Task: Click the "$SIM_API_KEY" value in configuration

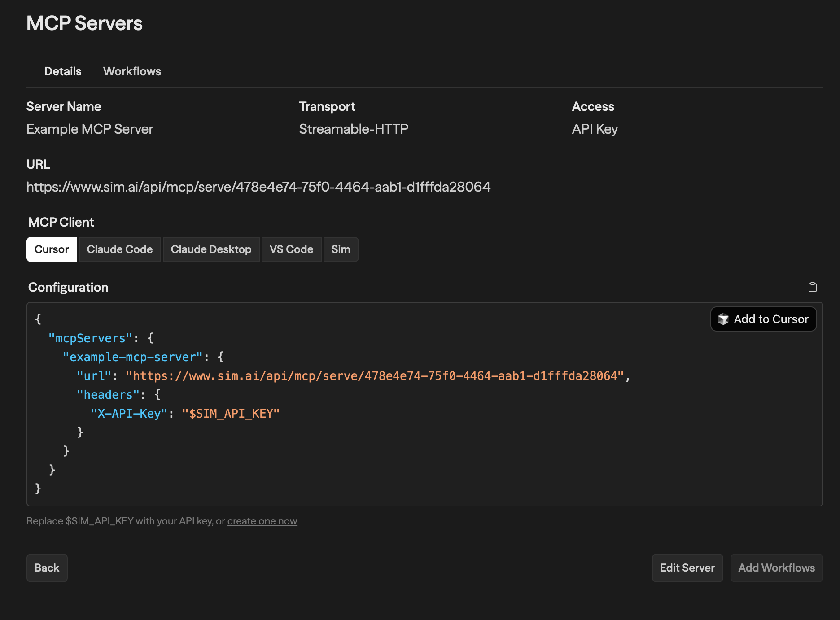Action: tap(231, 414)
